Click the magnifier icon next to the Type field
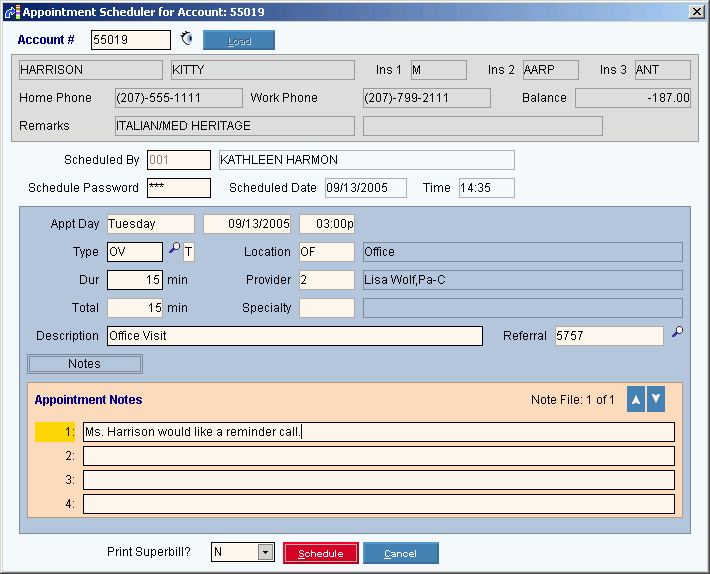710x574 pixels. click(174, 248)
